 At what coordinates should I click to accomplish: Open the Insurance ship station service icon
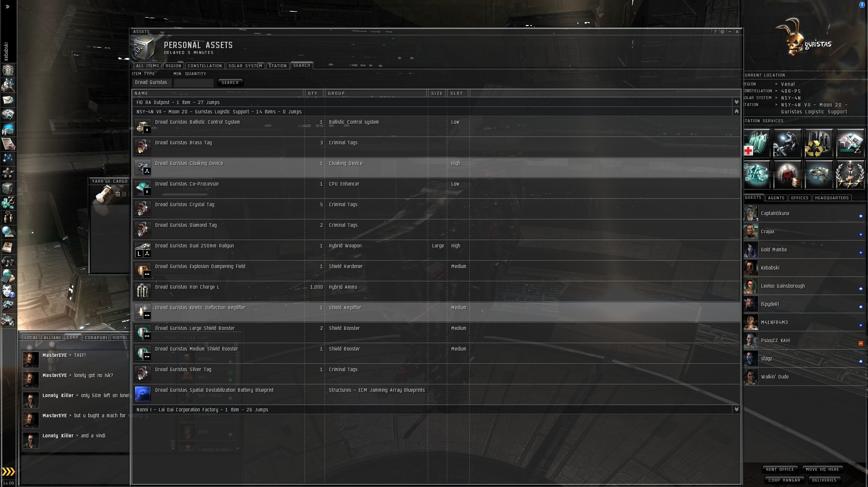(x=818, y=174)
